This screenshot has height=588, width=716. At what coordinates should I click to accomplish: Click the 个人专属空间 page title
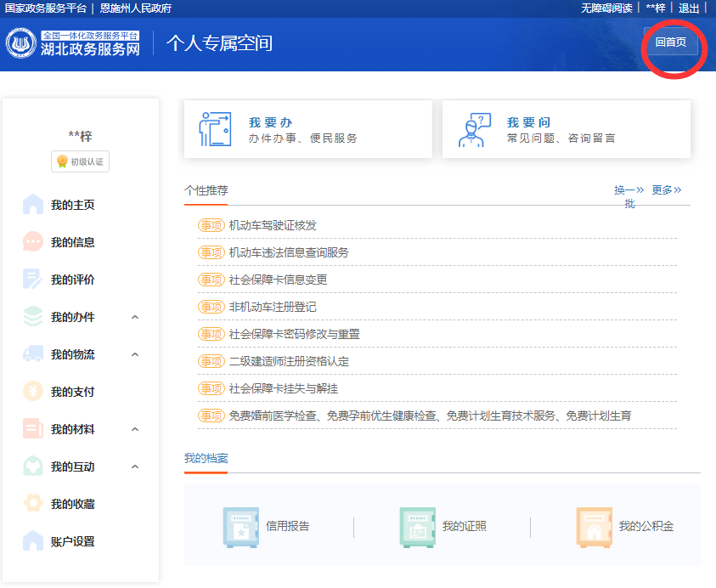click(x=220, y=43)
